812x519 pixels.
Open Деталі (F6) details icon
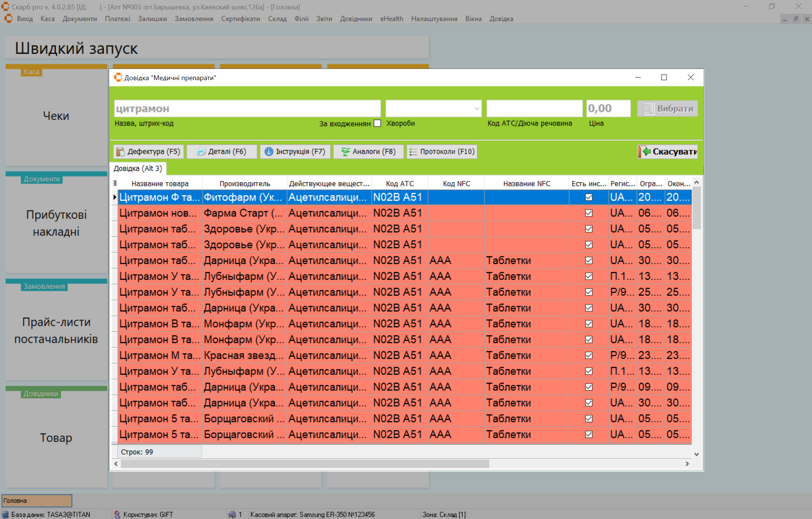click(201, 152)
